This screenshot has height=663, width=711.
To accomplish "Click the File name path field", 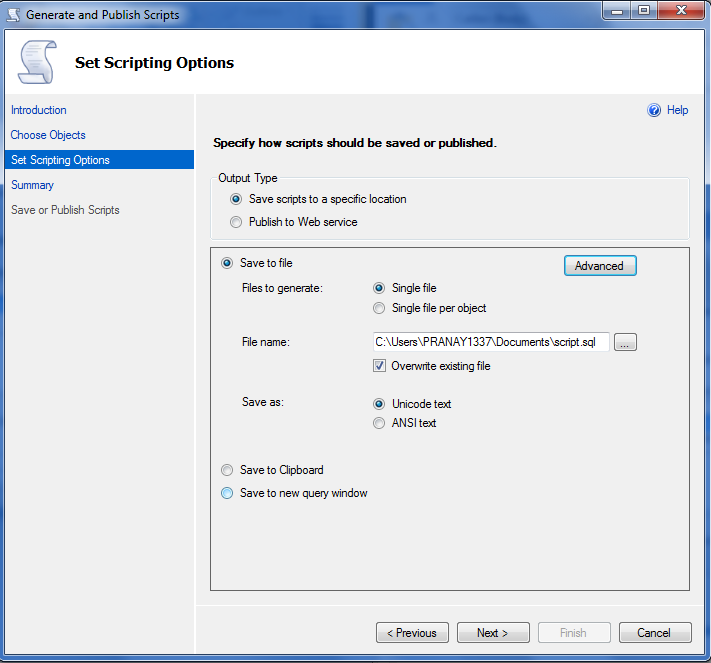I will 490,343.
